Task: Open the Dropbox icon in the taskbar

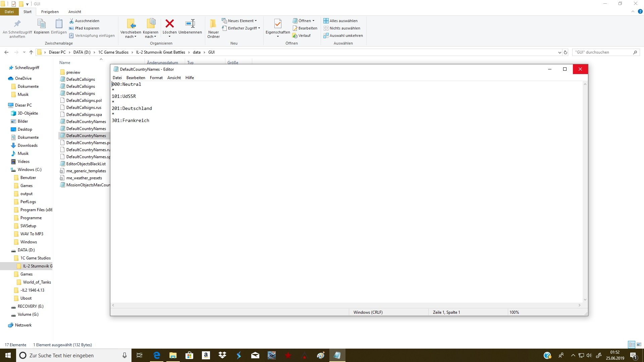Action: point(222,355)
